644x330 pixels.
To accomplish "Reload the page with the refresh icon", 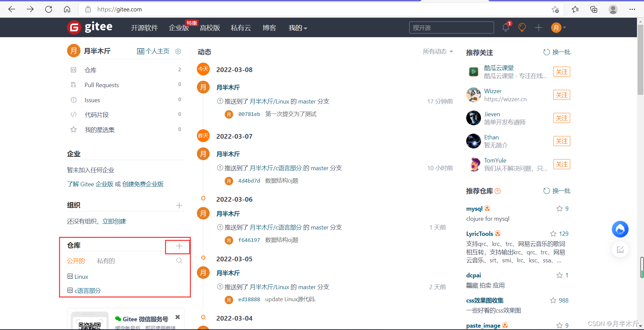I will point(49,9).
